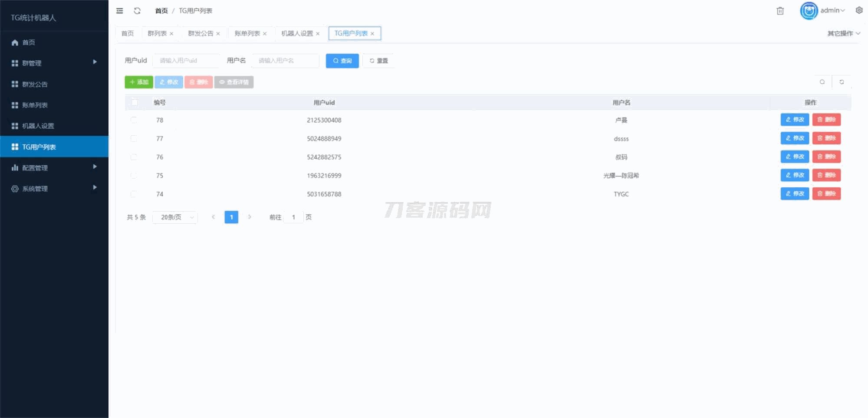Switch to the 账单列表 tab
The image size is (868, 418).
[247, 33]
